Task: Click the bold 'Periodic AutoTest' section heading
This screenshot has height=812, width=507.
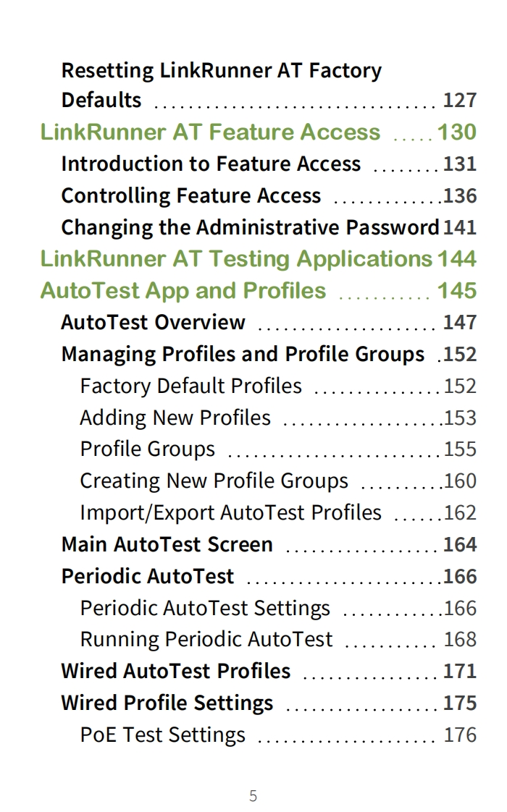Action: pyautogui.click(x=147, y=576)
